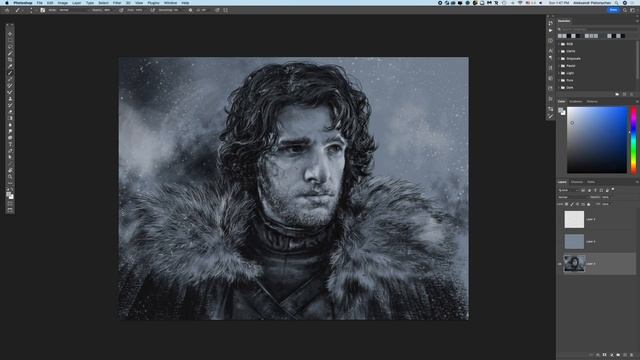
Task: Open the brush preset picker dropdown
Action: tap(31, 10)
